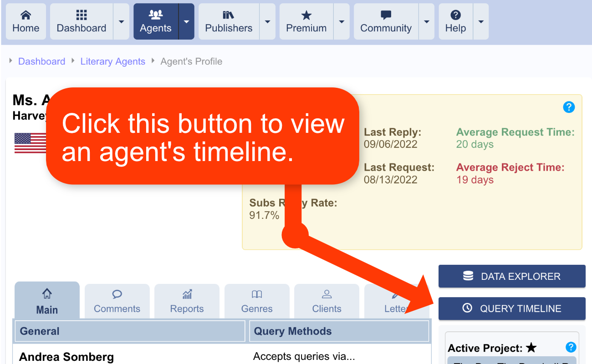Screen dimensions: 592x364
Task: Click the Query Timeline button
Action: (512, 308)
